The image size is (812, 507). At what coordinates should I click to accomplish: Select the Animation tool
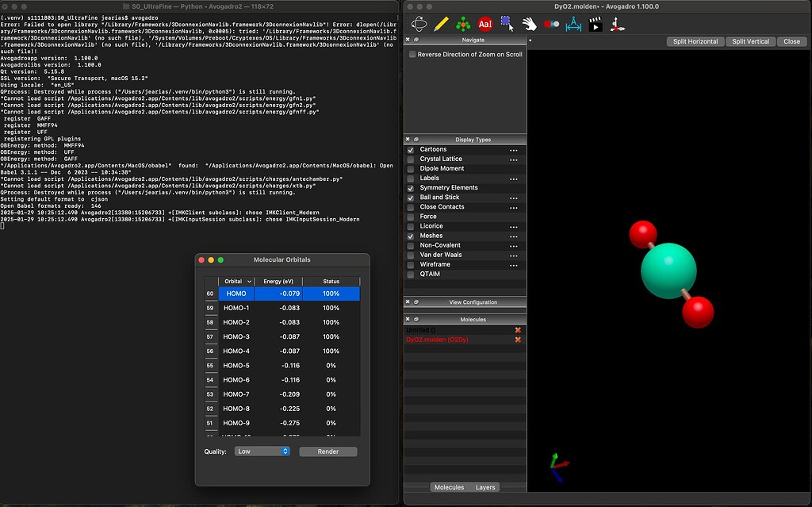pyautogui.click(x=596, y=24)
